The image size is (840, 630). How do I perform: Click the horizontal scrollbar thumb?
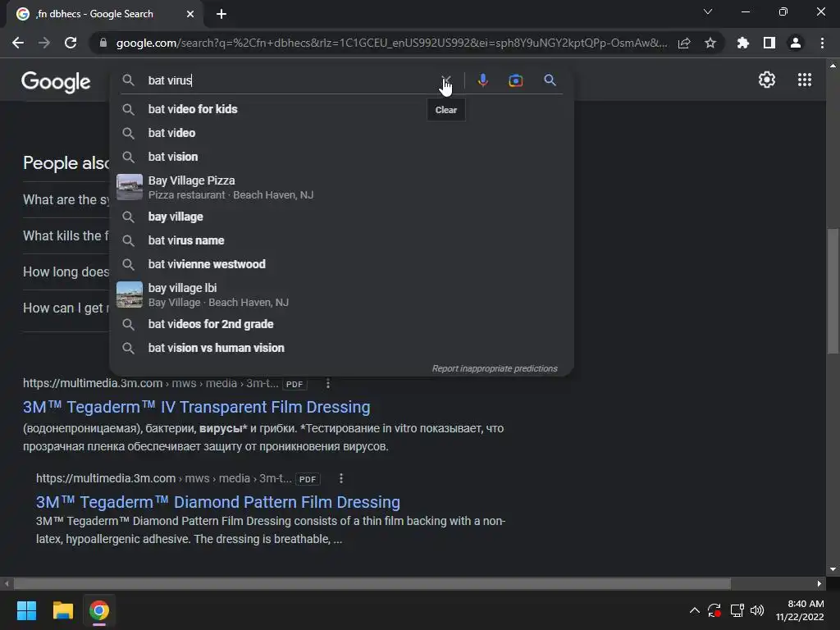[372, 583]
